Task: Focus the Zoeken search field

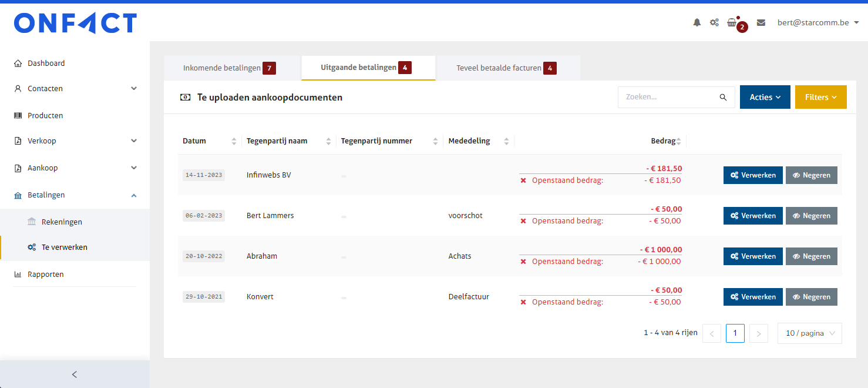Action: tap(669, 98)
